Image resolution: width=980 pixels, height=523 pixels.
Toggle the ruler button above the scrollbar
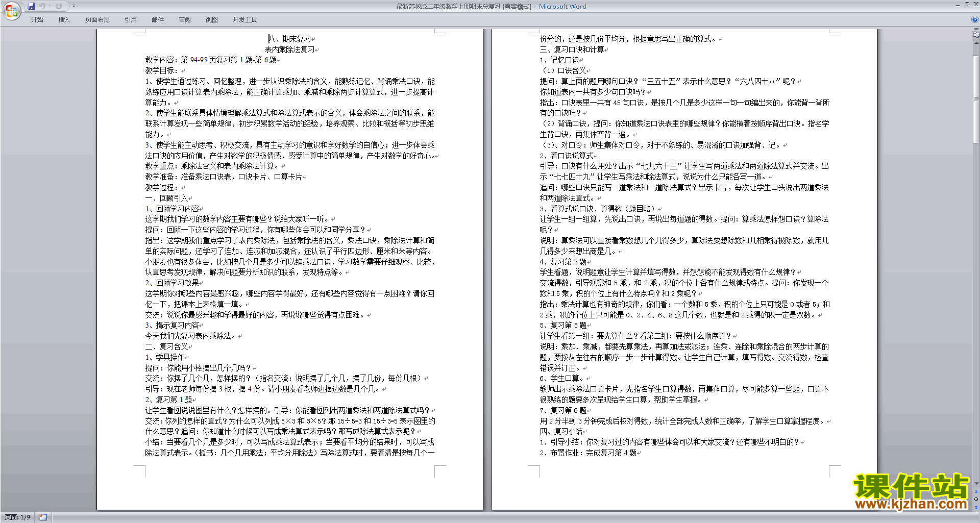click(976, 35)
